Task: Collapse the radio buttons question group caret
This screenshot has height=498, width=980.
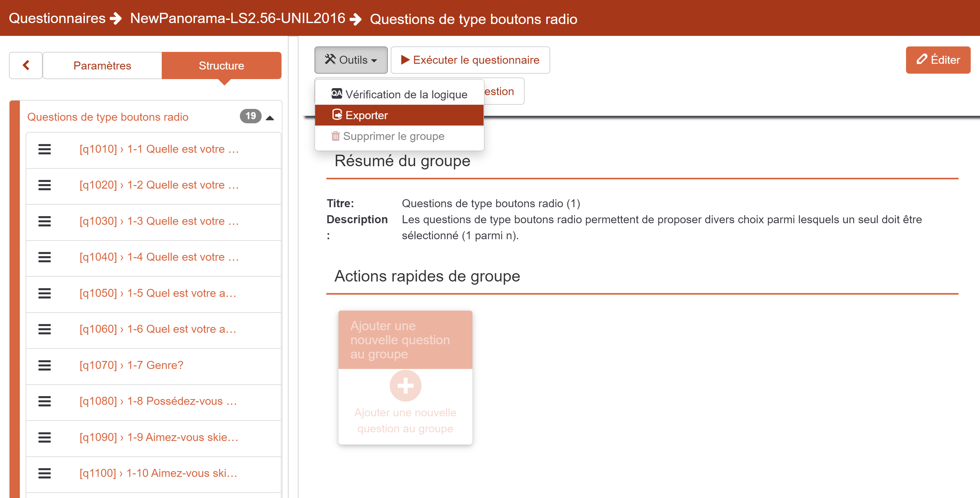Action: pyautogui.click(x=270, y=118)
